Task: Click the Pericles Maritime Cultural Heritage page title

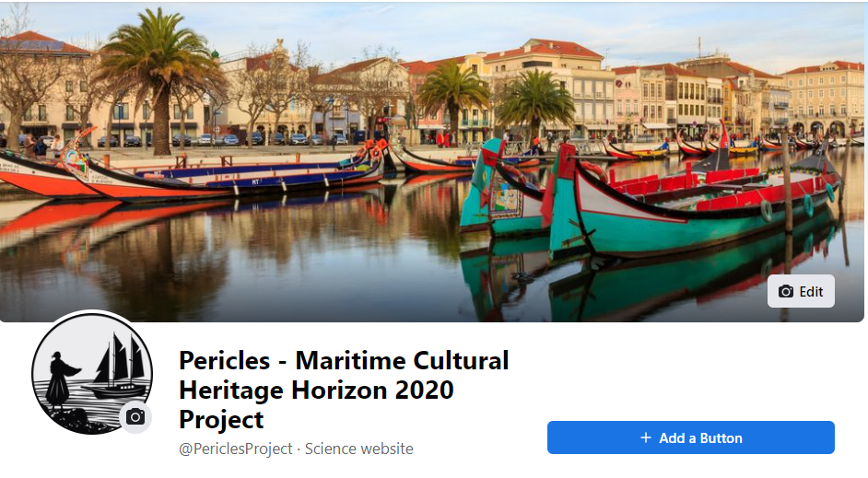Action: 344,390
